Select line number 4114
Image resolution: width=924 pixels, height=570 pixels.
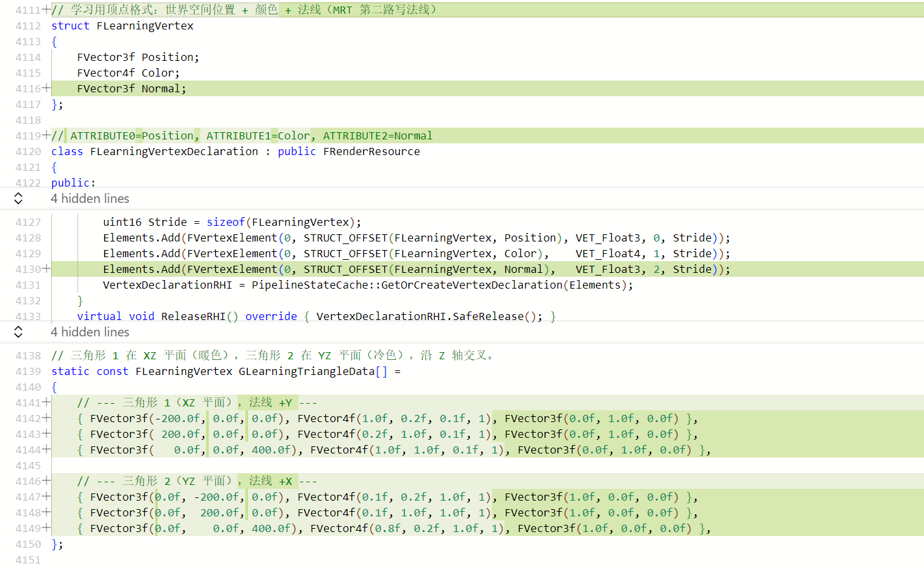[x=28, y=57]
